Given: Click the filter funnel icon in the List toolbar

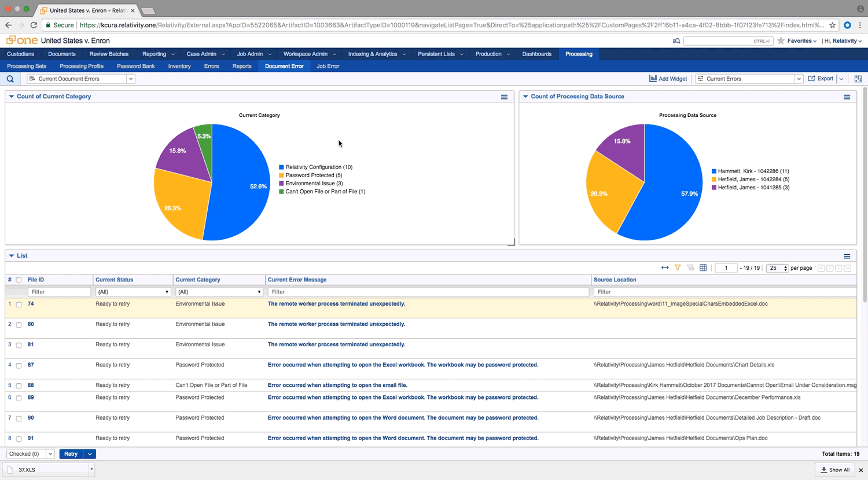Looking at the screenshot, I should point(678,268).
